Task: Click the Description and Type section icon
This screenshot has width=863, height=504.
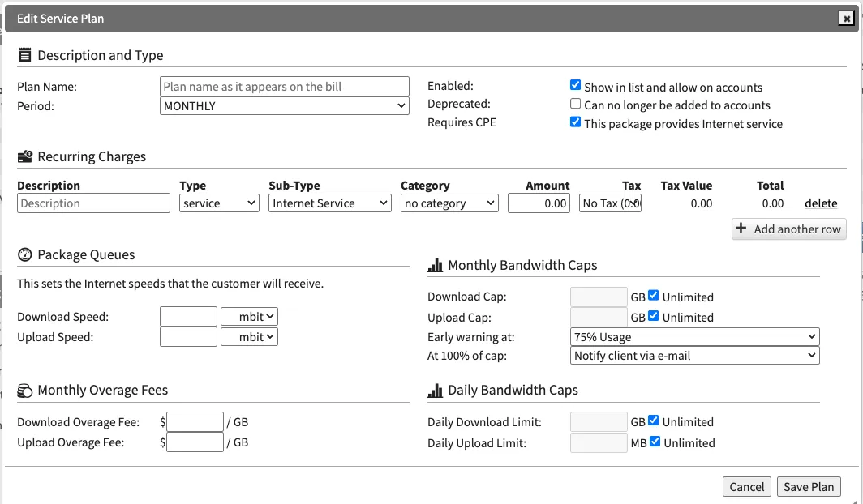Action: tap(25, 55)
